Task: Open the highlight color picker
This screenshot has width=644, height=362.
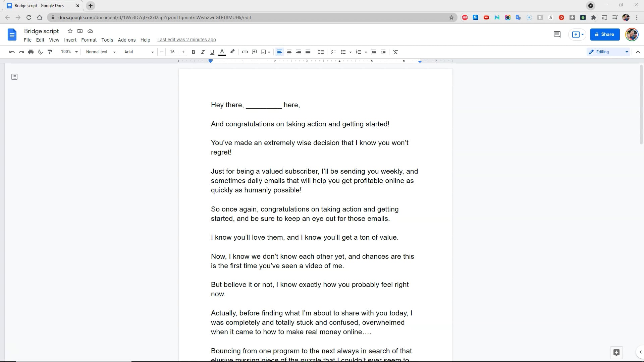Action: 232,52
